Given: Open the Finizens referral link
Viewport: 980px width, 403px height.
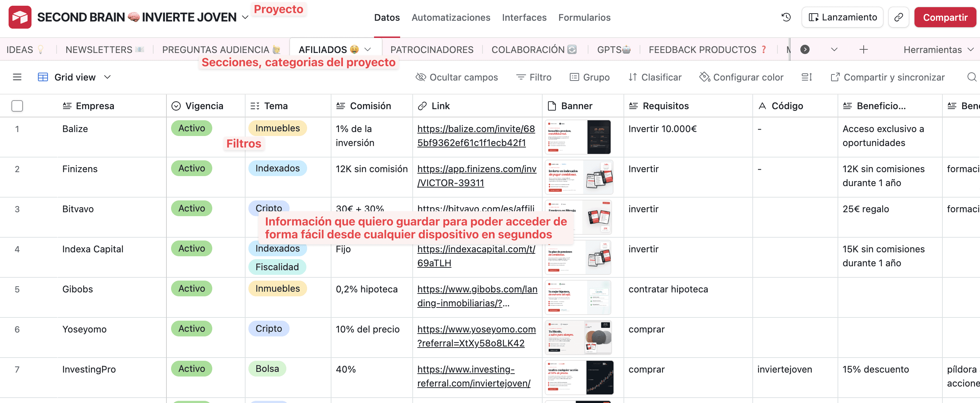Looking at the screenshot, I should tap(477, 176).
